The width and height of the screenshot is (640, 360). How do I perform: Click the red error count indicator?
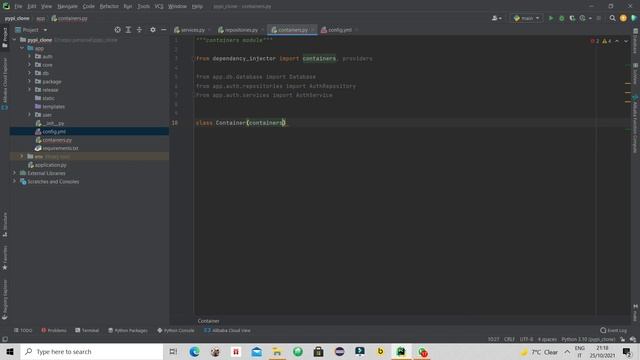(x=595, y=41)
